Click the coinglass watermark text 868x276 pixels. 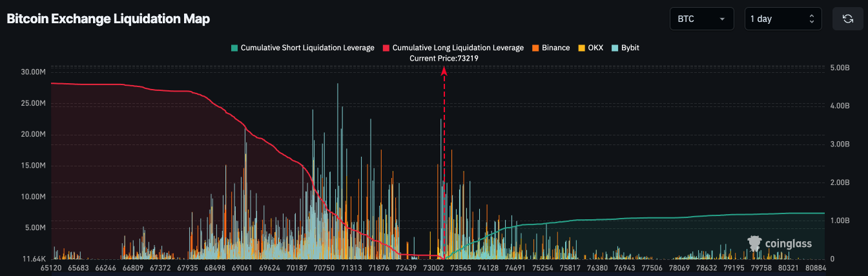tap(789, 244)
